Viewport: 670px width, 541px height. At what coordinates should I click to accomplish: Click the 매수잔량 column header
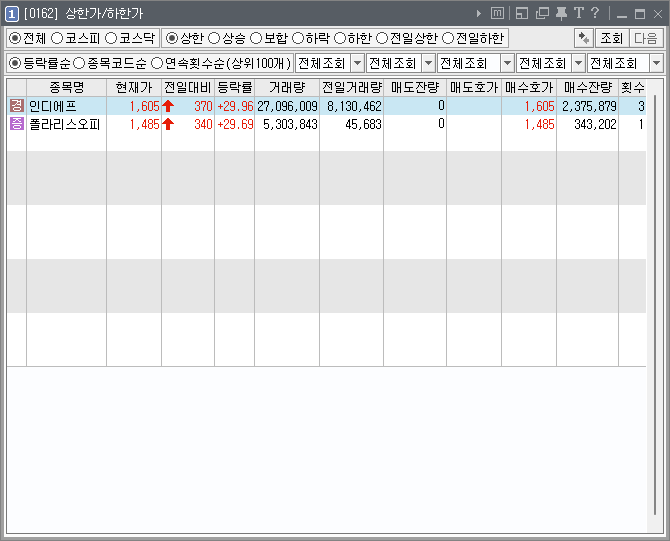[x=588, y=88]
